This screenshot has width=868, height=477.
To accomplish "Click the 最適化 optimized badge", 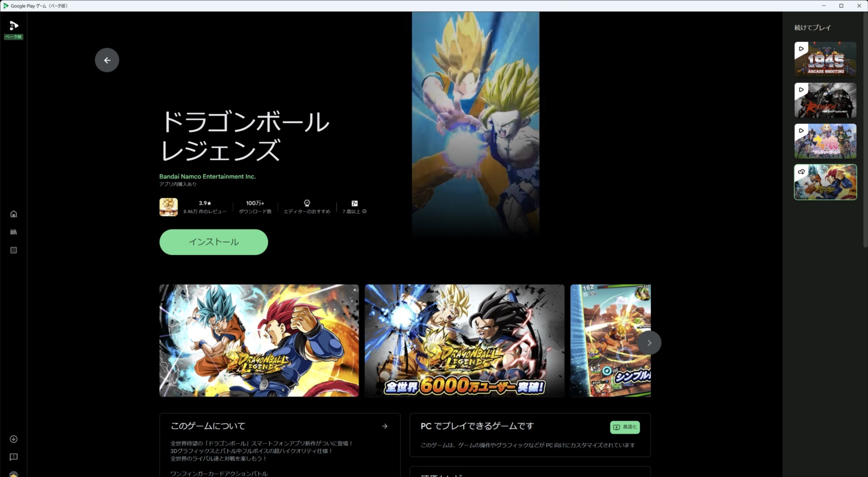I will pyautogui.click(x=625, y=427).
